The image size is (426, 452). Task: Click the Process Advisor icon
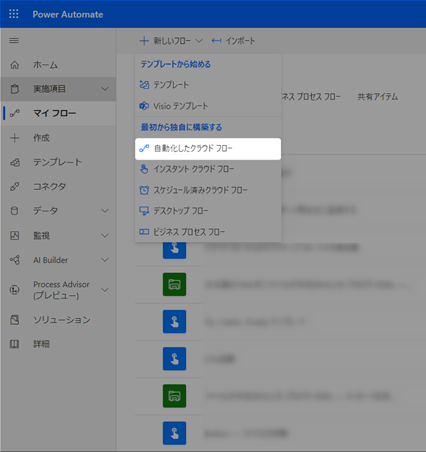pyautogui.click(x=15, y=290)
